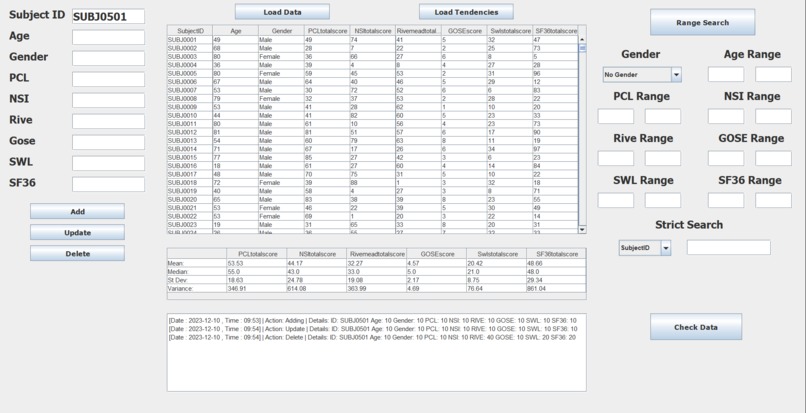This screenshot has width=806, height=413.
Task: Focus the Subject ID field containing SUBJ0501
Action: [108, 16]
